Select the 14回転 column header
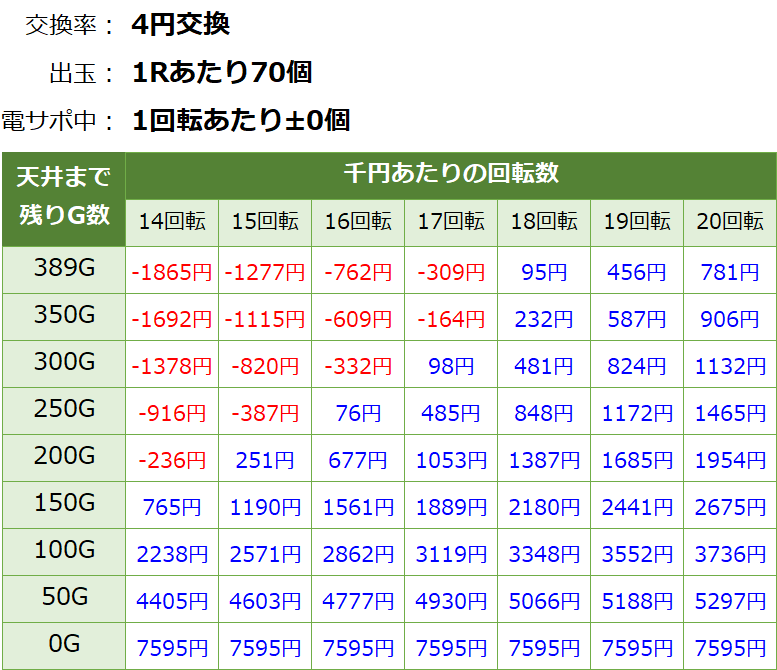This screenshot has height=670, width=777. (172, 223)
